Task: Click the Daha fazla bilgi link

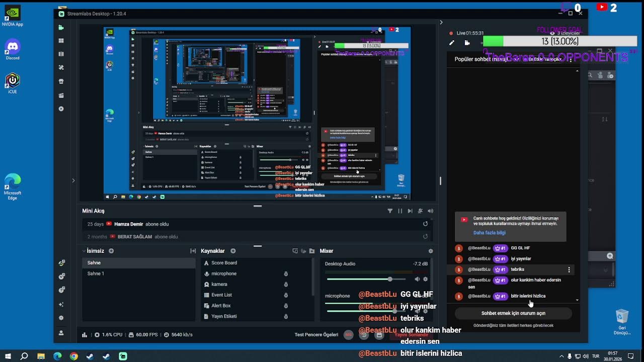Action: 490,233
